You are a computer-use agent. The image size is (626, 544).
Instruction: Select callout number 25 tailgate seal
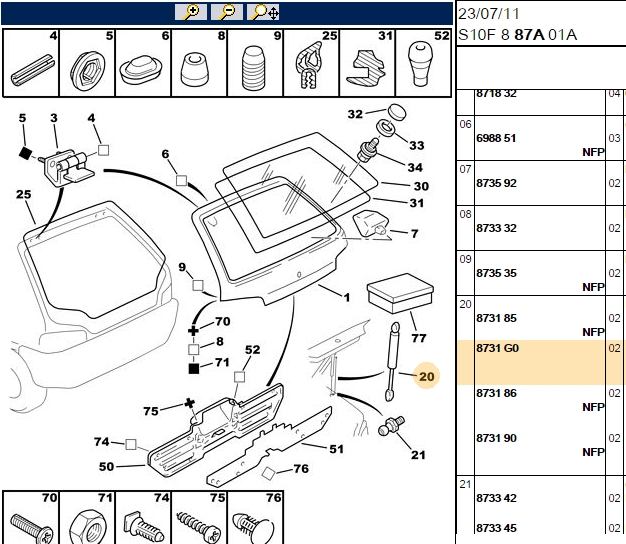click(x=23, y=194)
